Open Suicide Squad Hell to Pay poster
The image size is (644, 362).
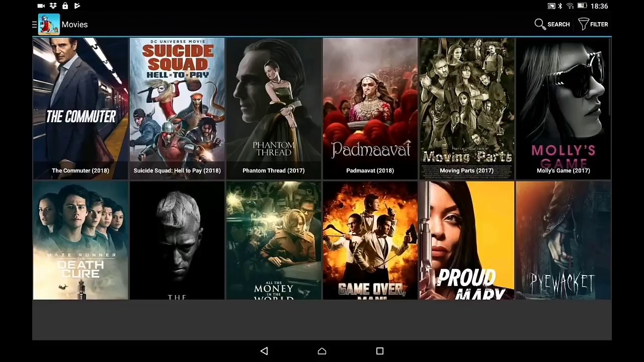177,108
